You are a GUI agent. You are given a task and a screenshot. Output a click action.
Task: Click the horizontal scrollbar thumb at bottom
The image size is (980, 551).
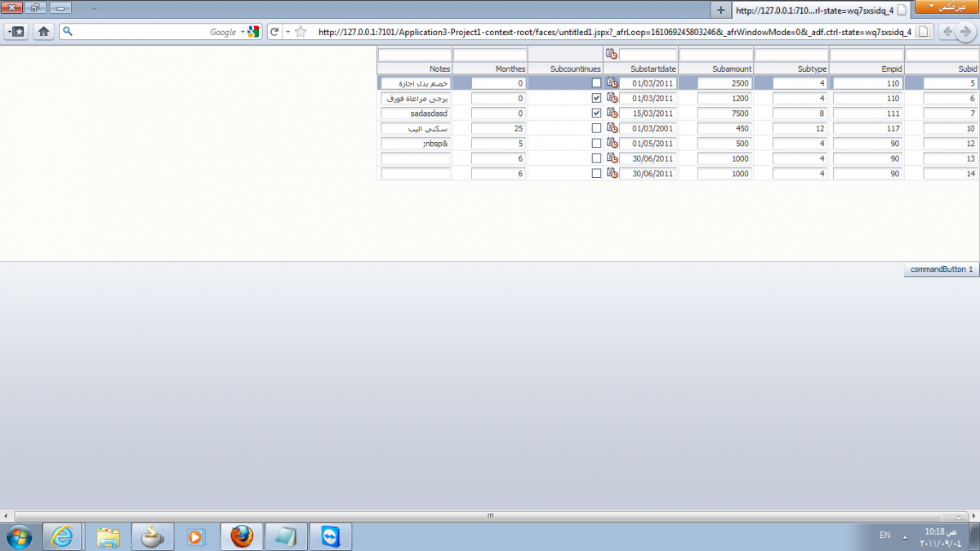(490, 516)
